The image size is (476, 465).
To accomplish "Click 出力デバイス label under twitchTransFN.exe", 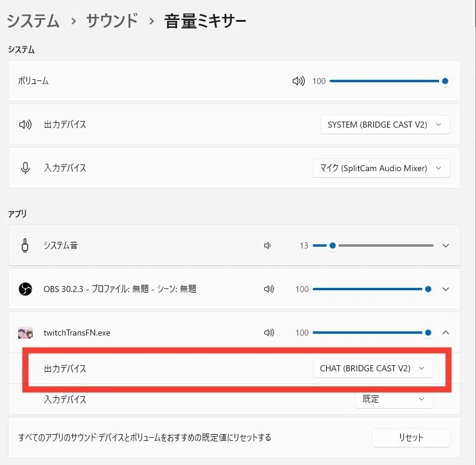I will pyautogui.click(x=65, y=368).
